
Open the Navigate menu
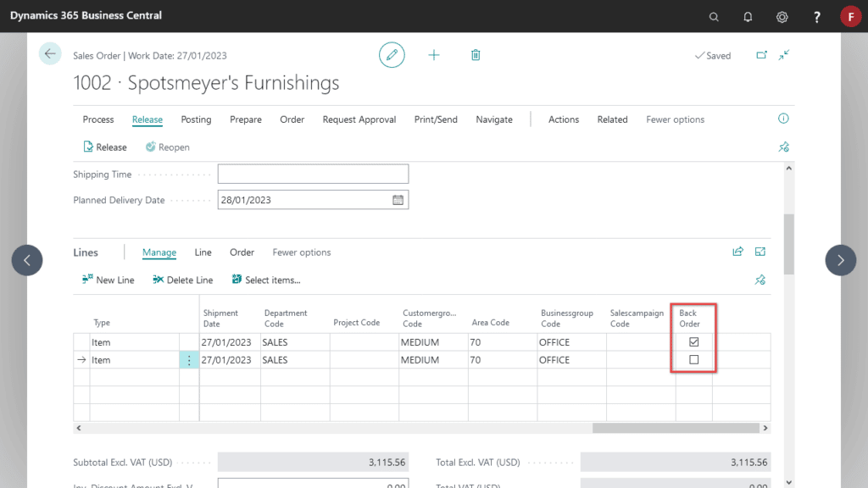tap(493, 119)
